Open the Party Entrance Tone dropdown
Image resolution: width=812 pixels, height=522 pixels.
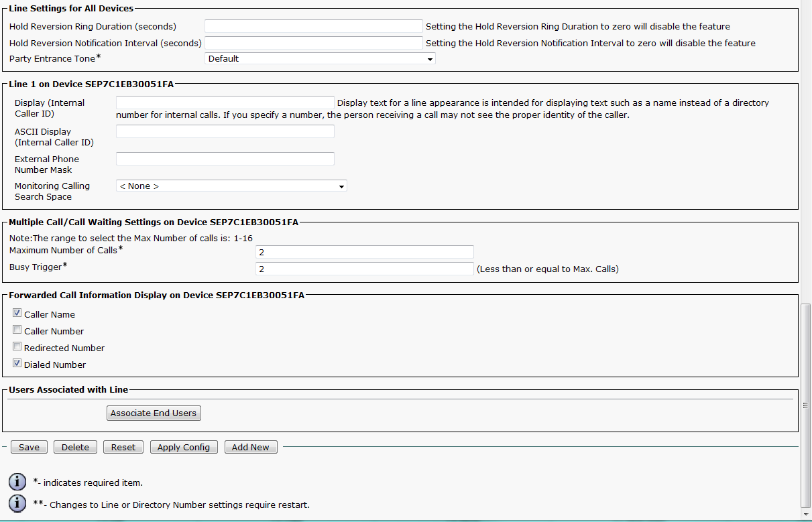click(320, 59)
